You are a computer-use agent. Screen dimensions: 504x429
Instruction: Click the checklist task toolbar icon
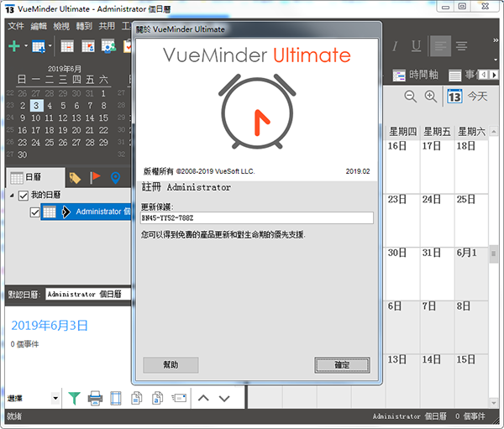point(128,47)
